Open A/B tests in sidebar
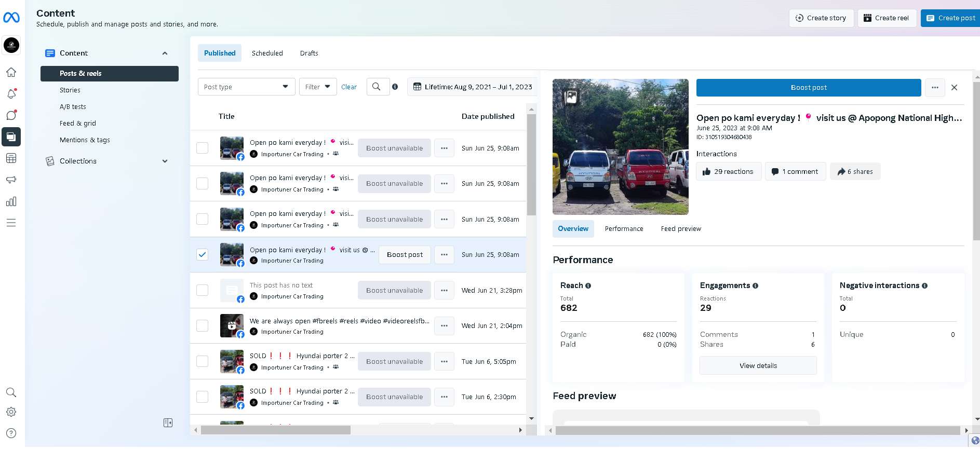Viewport: 980px width, 450px height. (73, 107)
